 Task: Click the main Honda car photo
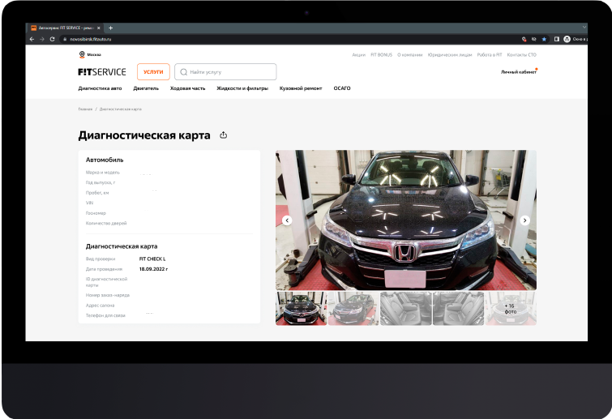pos(406,220)
